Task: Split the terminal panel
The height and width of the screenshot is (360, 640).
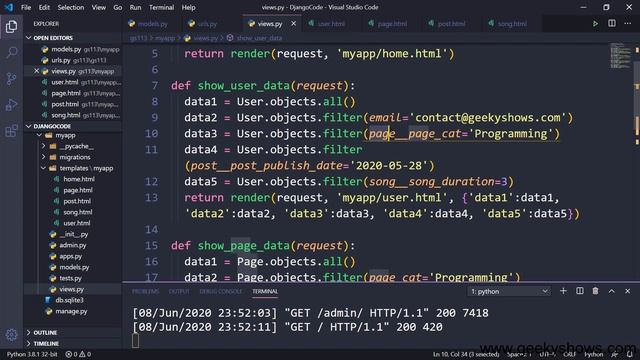Action: [x=580, y=291]
